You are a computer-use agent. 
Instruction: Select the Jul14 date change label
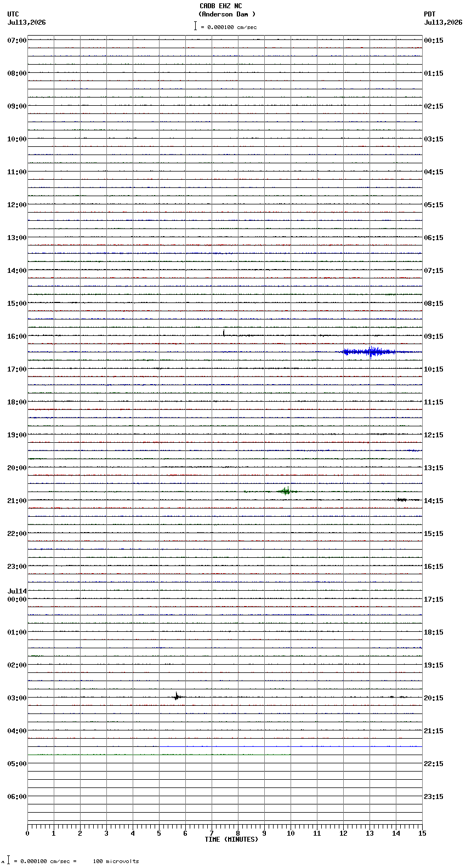(x=17, y=591)
